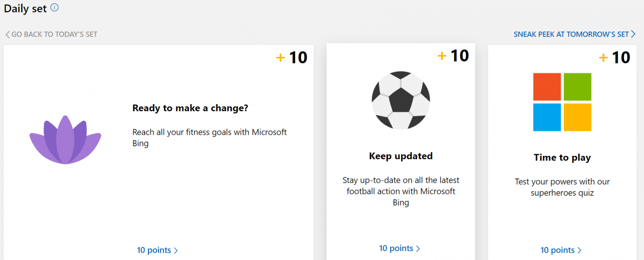Click the +10 badge on the Time to play card

tap(614, 57)
